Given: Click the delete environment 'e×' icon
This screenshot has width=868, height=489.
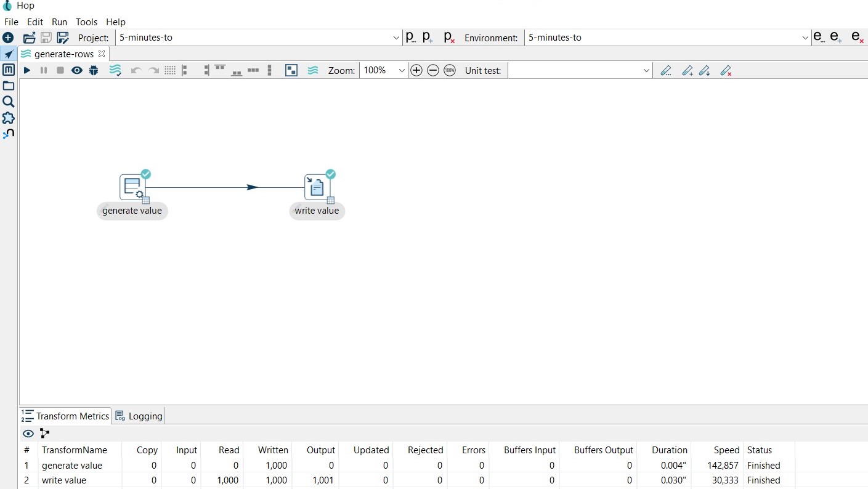Looking at the screenshot, I should (857, 38).
